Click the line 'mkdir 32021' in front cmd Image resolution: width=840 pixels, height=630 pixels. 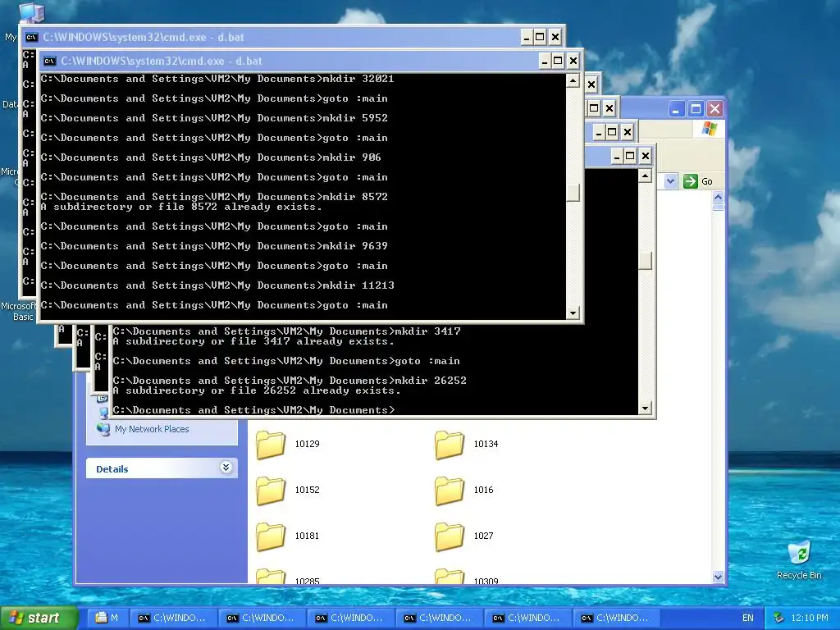click(x=217, y=79)
